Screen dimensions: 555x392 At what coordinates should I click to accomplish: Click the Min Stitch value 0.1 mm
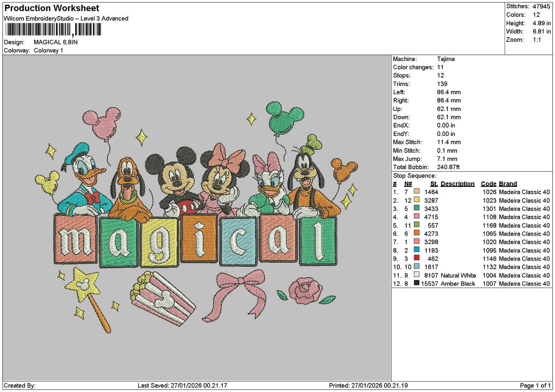tap(447, 151)
